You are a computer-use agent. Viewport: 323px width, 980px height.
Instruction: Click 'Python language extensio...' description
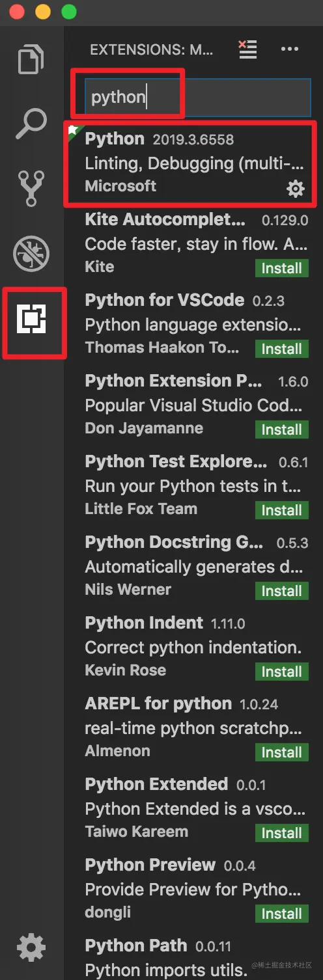193,325
